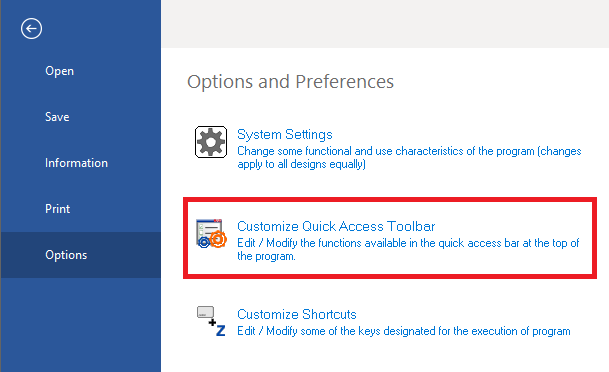Click the highlighted Options menu item
Image resolution: width=609 pixels, height=372 pixels.
(x=81, y=255)
